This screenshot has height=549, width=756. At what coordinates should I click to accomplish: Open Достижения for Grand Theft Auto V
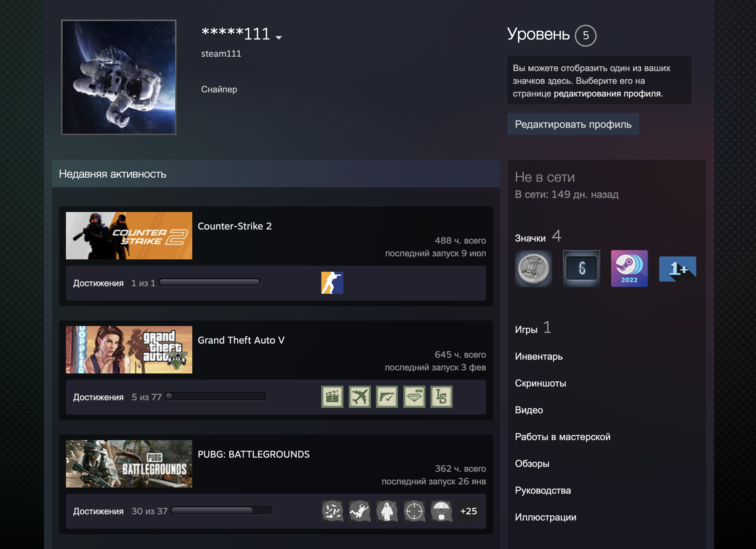point(98,397)
